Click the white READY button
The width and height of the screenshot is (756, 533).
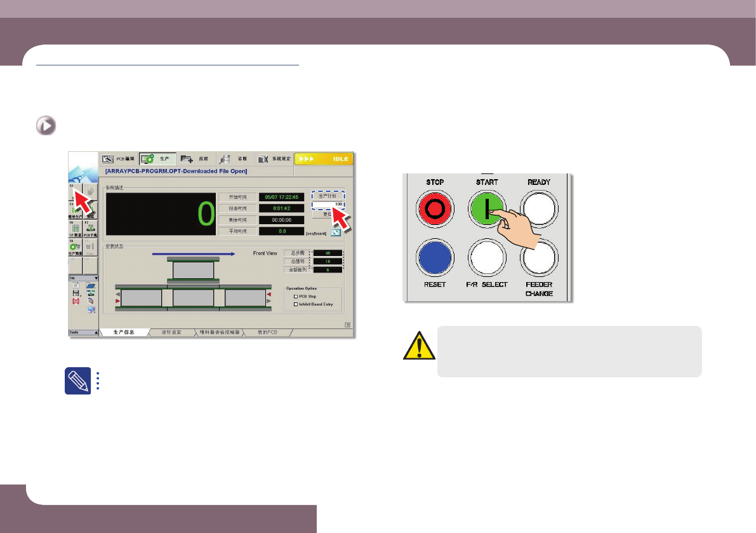point(539,209)
